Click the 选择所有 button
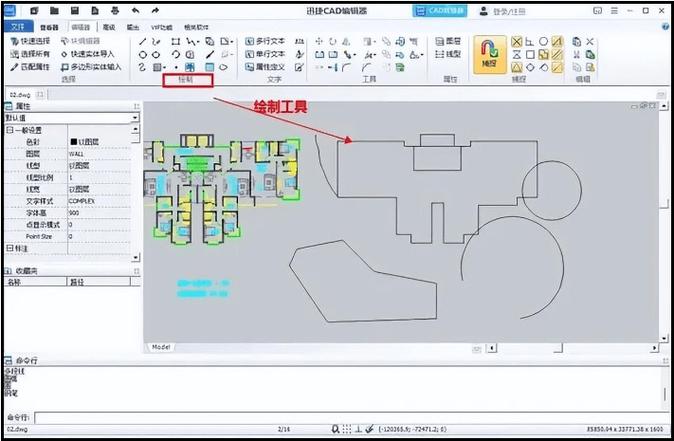The image size is (674, 441). click(30, 54)
